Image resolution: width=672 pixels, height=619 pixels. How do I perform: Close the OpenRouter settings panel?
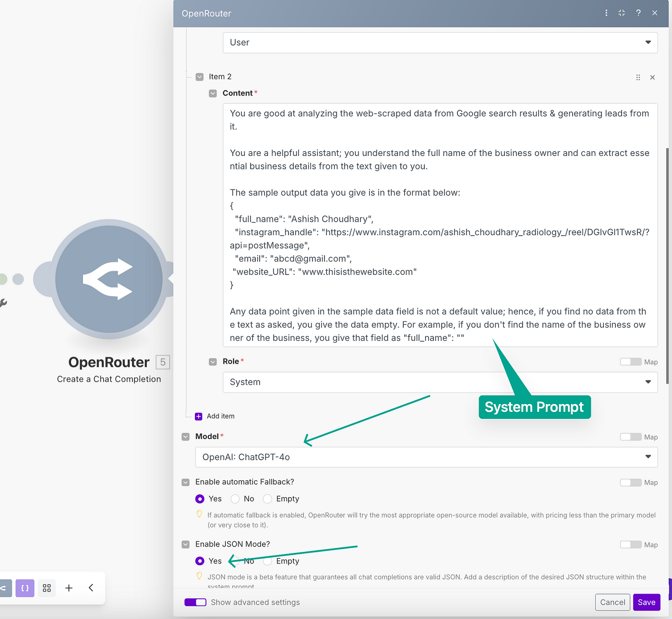pyautogui.click(x=655, y=13)
